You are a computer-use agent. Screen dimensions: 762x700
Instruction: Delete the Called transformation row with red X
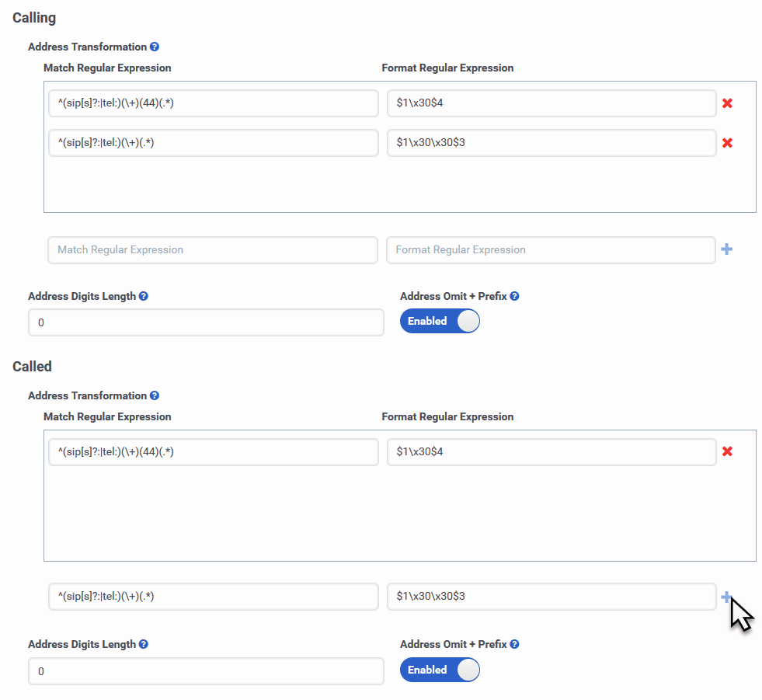(727, 451)
